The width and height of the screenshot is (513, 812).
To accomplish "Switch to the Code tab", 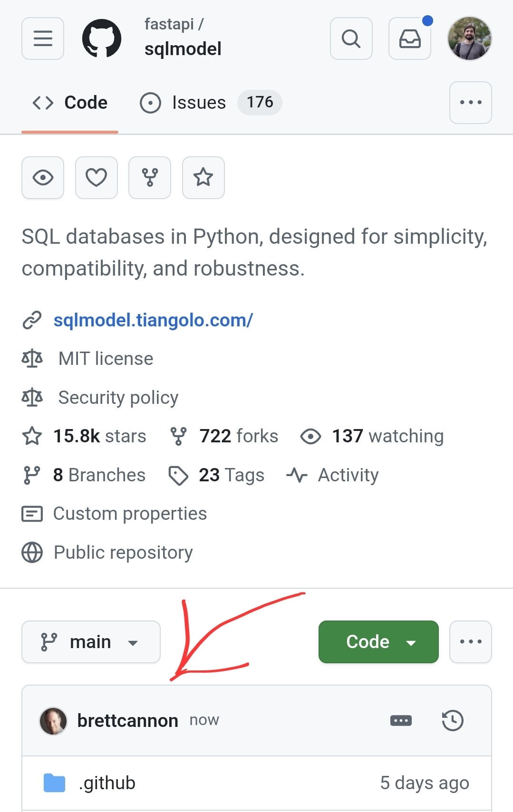I will (x=70, y=103).
